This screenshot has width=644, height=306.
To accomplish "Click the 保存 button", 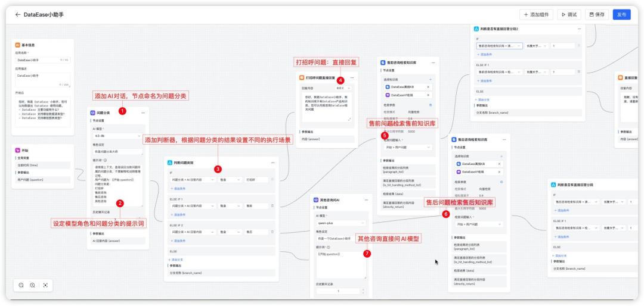I will [x=597, y=14].
